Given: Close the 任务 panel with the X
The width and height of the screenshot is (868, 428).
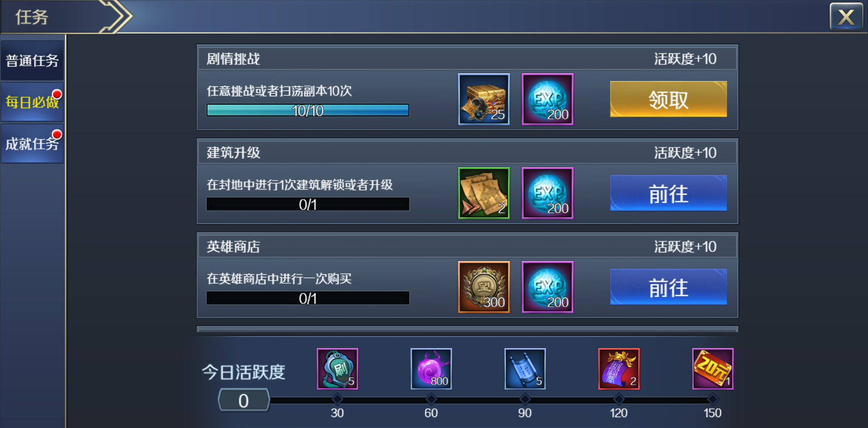Looking at the screenshot, I should [846, 17].
